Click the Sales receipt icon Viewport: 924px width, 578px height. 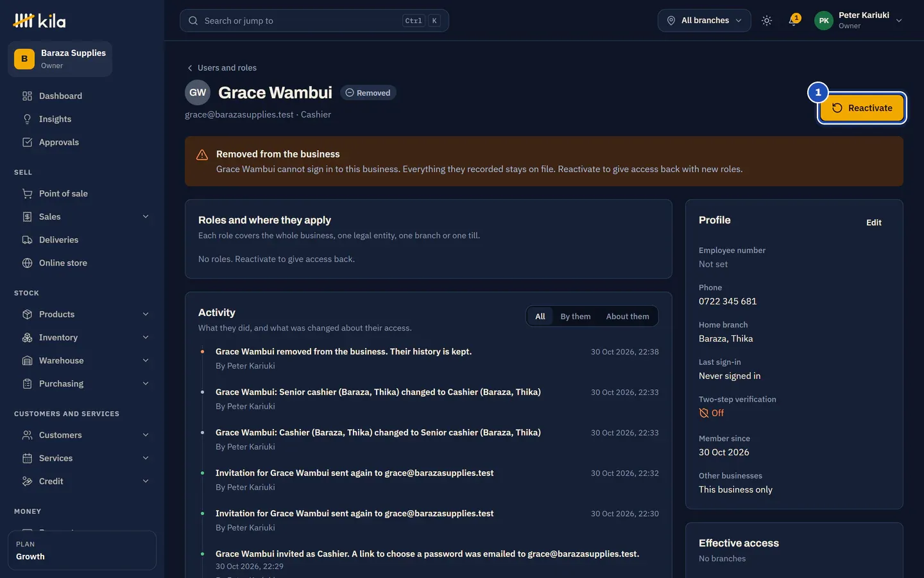[27, 217]
